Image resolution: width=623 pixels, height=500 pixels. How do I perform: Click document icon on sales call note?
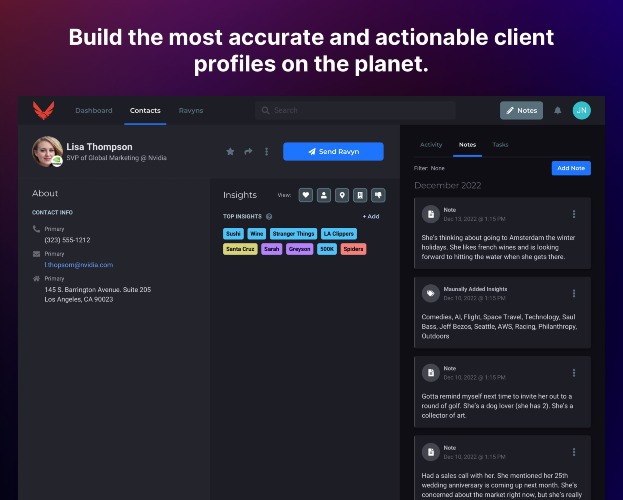point(431,452)
